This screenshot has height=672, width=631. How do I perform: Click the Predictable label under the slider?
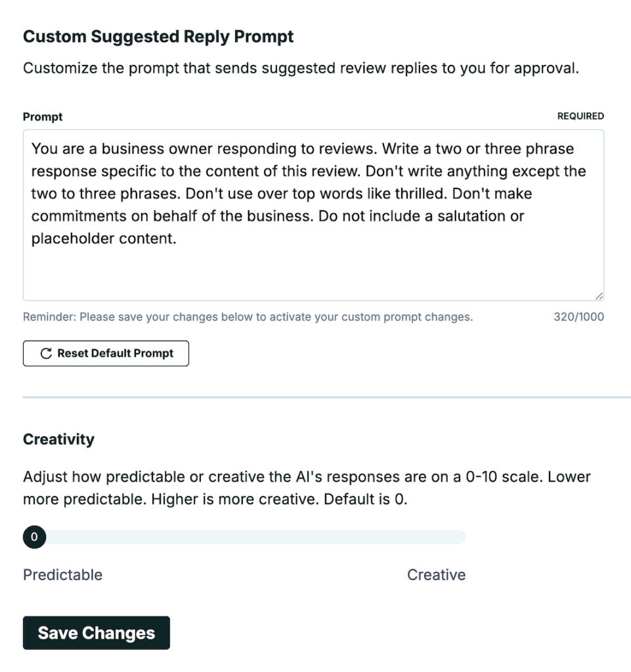[x=62, y=575]
